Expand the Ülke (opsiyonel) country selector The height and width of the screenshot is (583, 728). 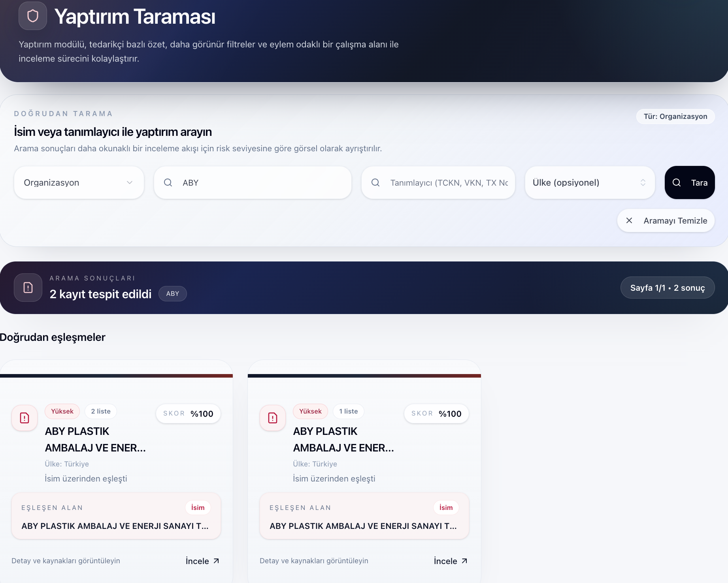tap(590, 182)
